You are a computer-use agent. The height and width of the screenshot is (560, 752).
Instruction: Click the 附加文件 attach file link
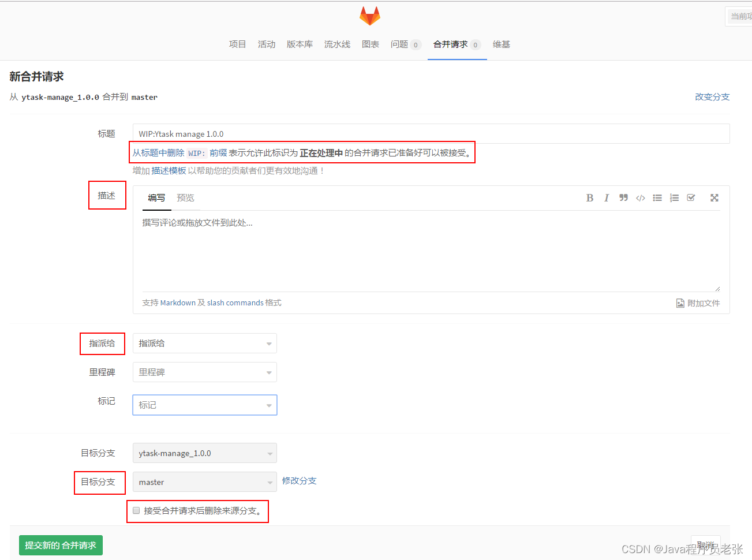coord(698,303)
